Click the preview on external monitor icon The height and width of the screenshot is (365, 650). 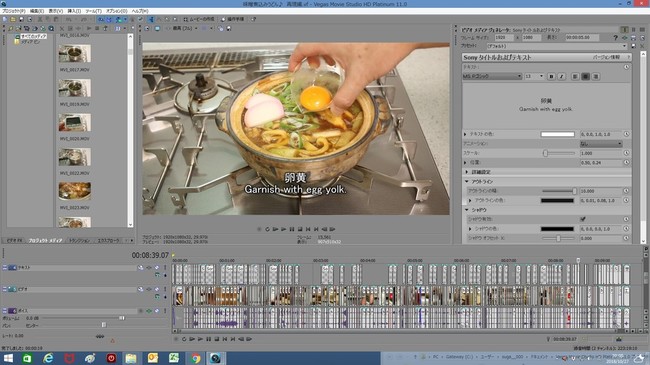157,29
